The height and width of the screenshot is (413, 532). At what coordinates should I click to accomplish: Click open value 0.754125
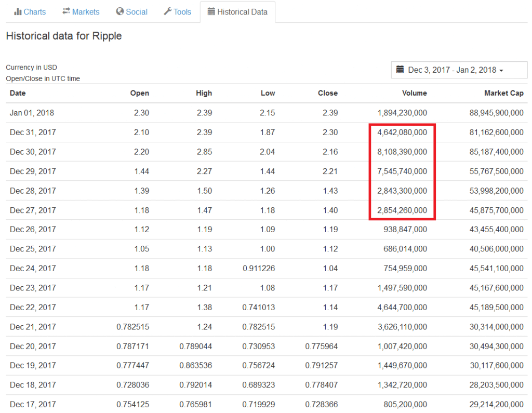pos(133,404)
